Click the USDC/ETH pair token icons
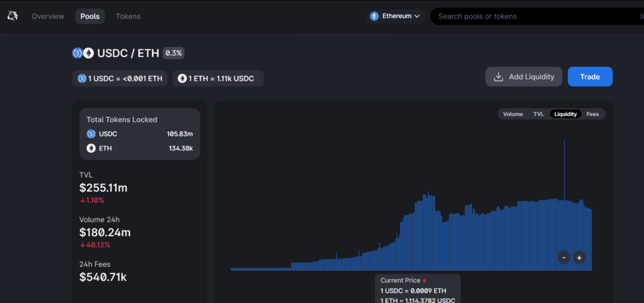Screen dimensions: 644x303 (83, 53)
